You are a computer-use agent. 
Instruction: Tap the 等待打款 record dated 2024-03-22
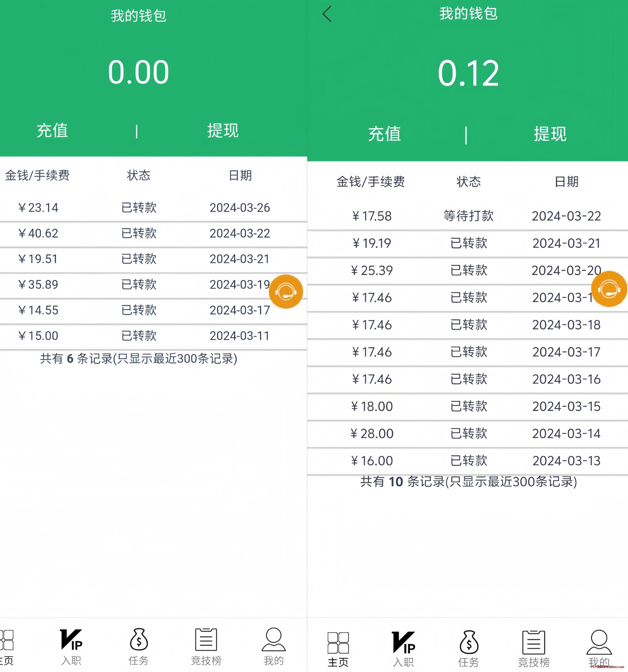coord(468,216)
